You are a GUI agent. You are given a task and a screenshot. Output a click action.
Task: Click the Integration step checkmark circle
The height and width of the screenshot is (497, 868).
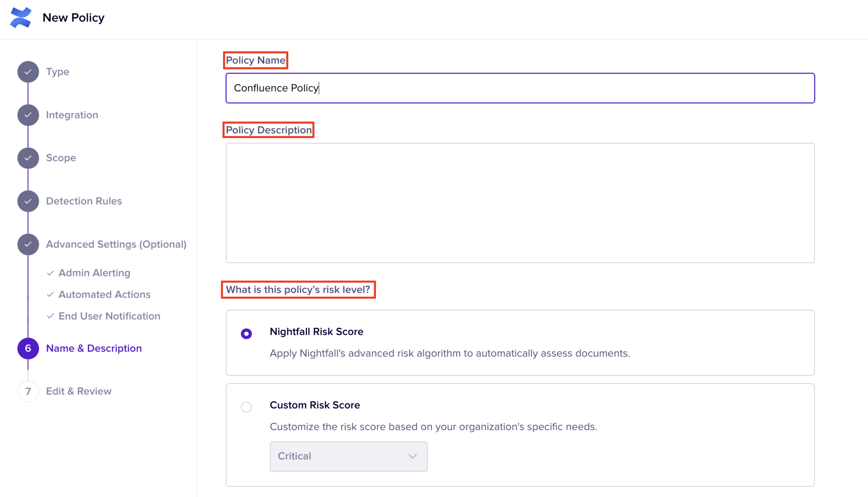pyautogui.click(x=28, y=115)
